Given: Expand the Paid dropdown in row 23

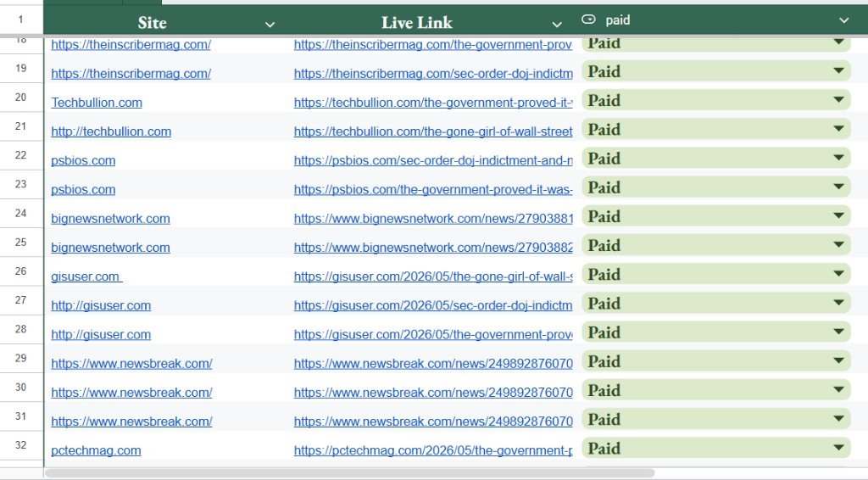Looking at the screenshot, I should (x=838, y=186).
